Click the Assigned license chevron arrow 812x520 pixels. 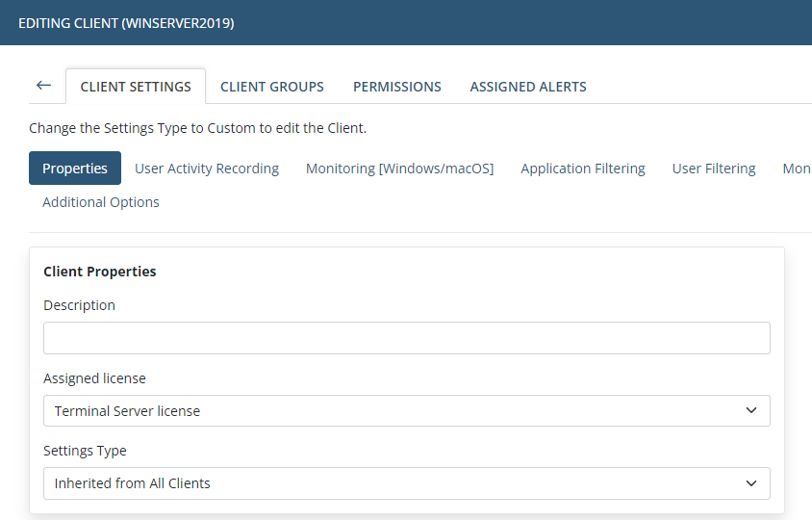pos(751,411)
